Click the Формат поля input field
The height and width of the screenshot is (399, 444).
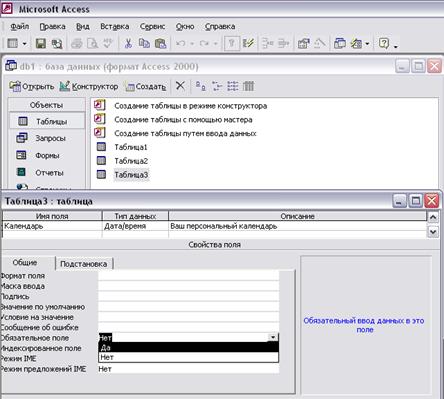tap(189, 276)
